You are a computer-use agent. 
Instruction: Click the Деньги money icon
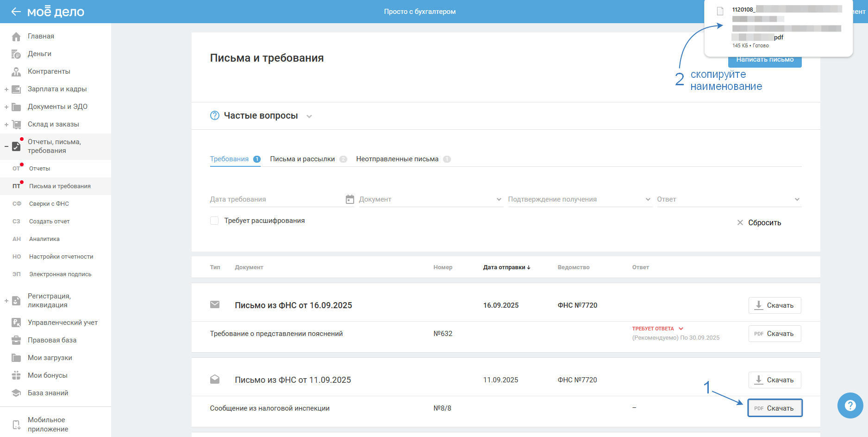click(16, 54)
